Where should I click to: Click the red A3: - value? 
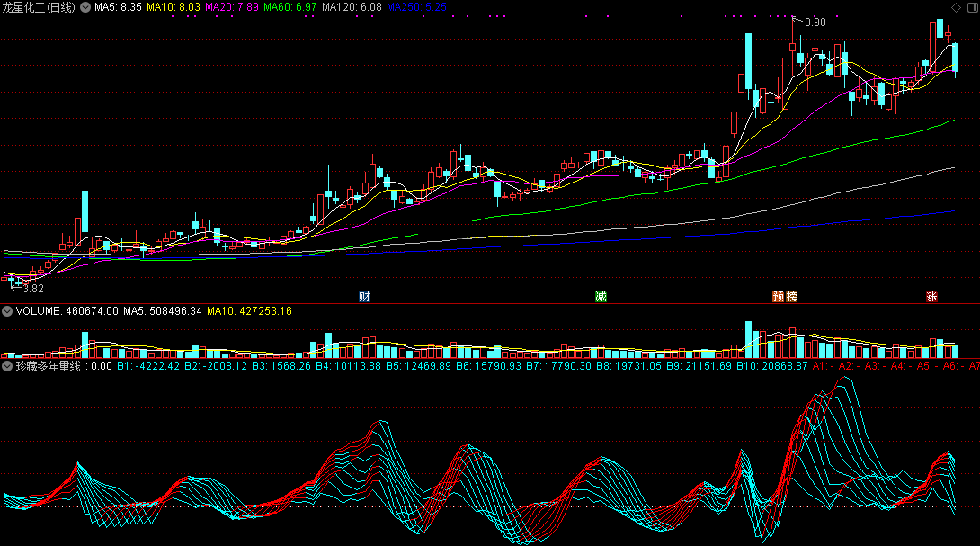tap(876, 366)
